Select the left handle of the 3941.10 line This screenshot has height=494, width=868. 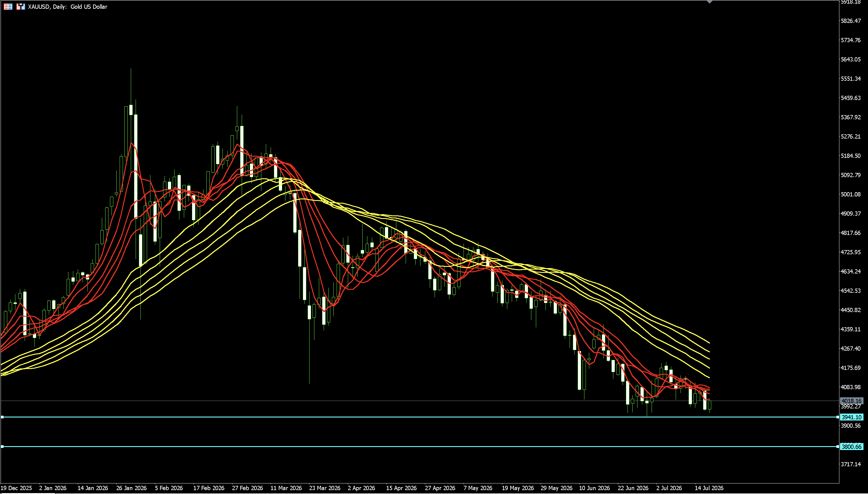tap(2, 417)
